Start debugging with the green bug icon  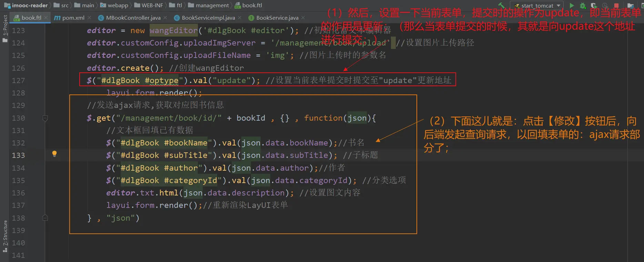click(x=583, y=6)
